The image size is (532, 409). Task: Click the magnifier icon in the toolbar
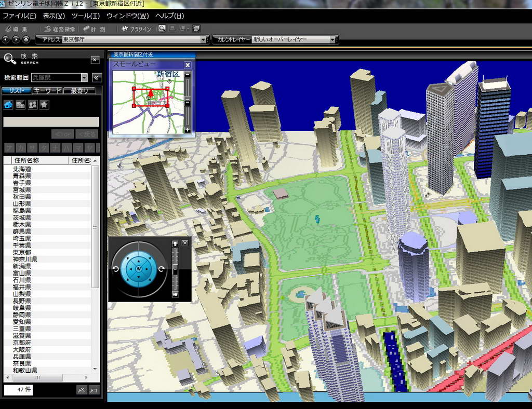point(162,29)
